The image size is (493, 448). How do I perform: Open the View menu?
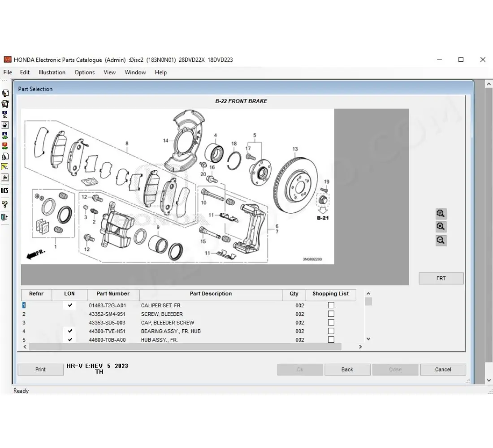click(110, 72)
